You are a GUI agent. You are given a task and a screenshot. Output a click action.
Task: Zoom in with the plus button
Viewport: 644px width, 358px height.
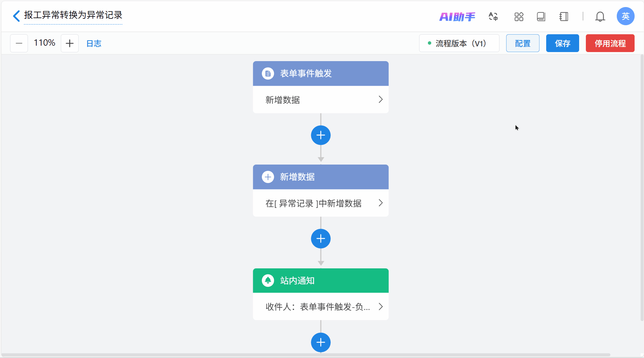coord(70,43)
